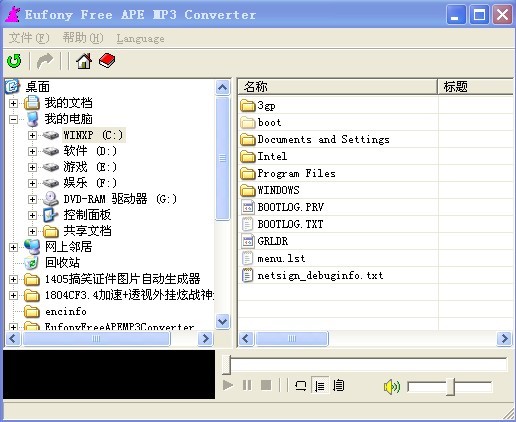Select the WINXP (C:) drive icon

tap(51, 135)
